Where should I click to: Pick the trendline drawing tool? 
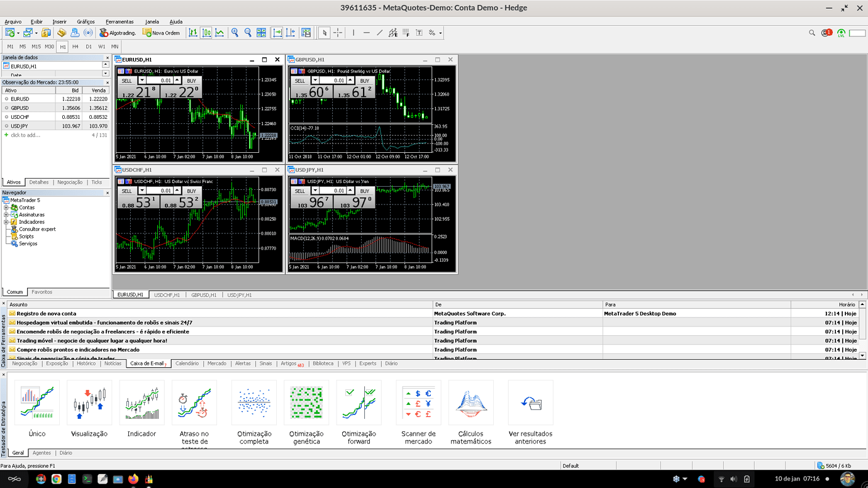coord(379,33)
